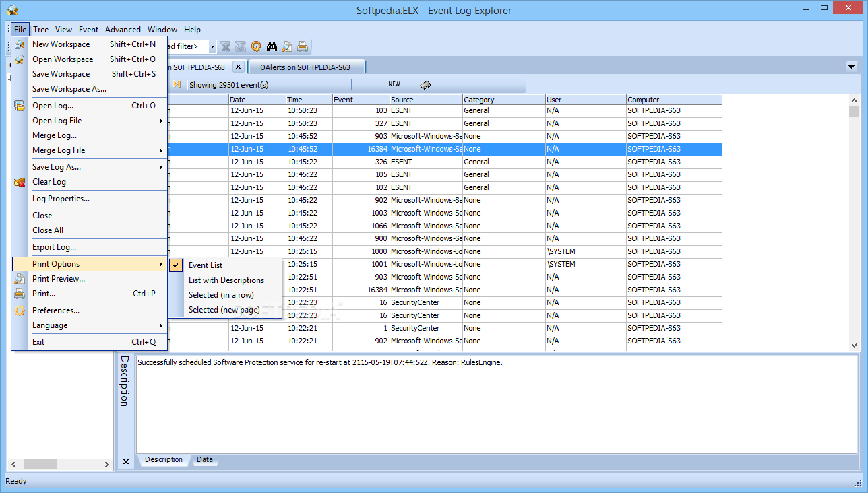Sort by the Source column header
This screenshot has height=493, width=868.
[x=426, y=100]
